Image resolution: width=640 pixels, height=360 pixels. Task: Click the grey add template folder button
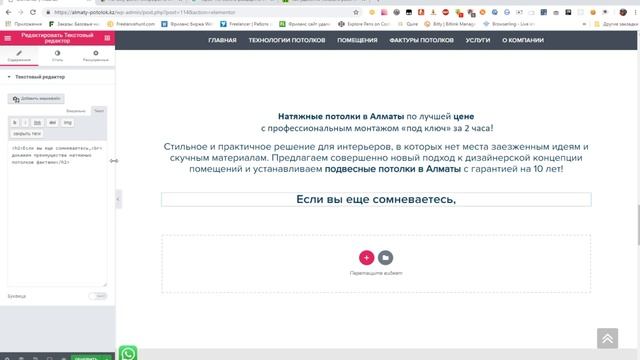pyautogui.click(x=385, y=258)
